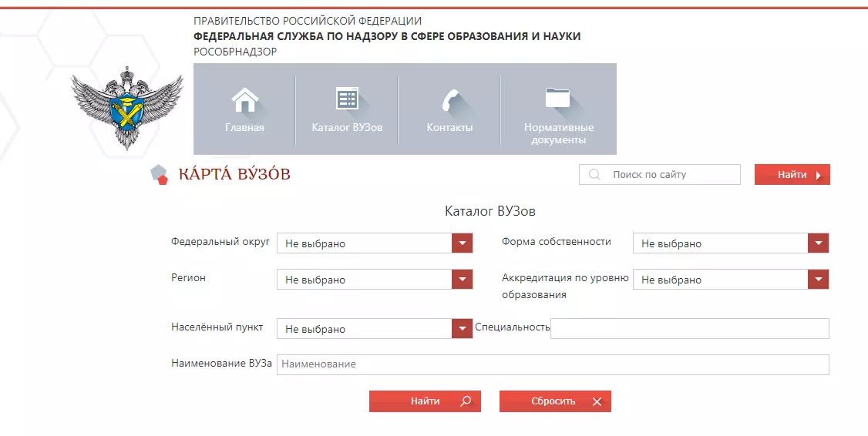
Task: Expand the Населённый пункт dropdown
Action: pos(462,329)
